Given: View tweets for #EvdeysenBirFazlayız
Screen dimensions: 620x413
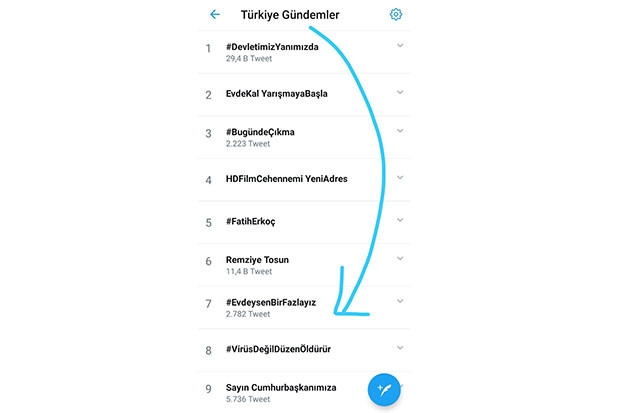Looking at the screenshot, I should click(273, 302).
